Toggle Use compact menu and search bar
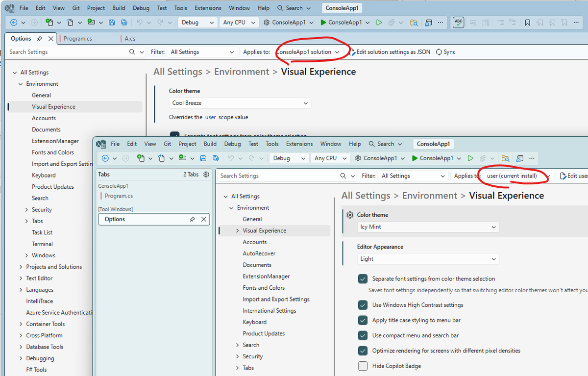Screen dimensions: 588x376 363,336
